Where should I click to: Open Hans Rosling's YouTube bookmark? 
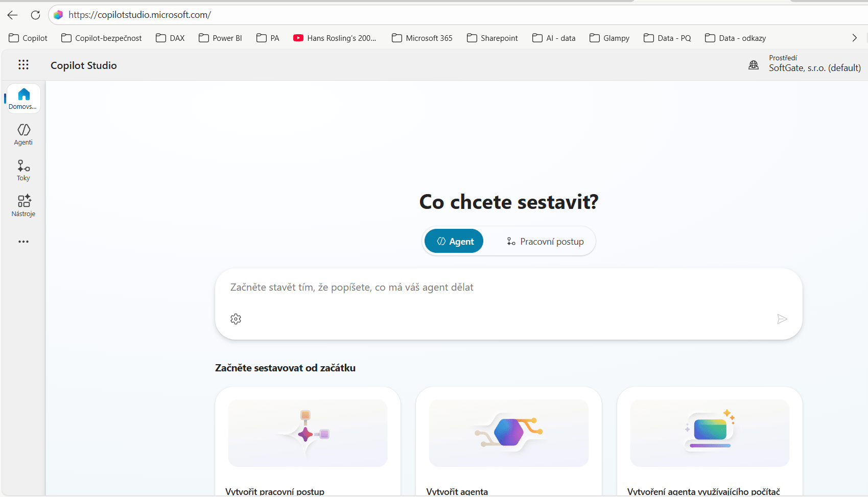pyautogui.click(x=335, y=38)
